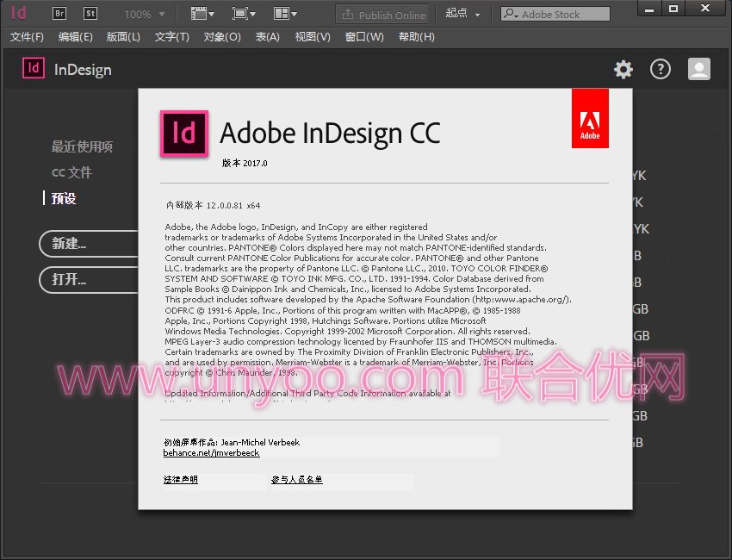Open the 起点 workspace switcher dropdown
This screenshot has height=560, width=732.
(x=462, y=14)
